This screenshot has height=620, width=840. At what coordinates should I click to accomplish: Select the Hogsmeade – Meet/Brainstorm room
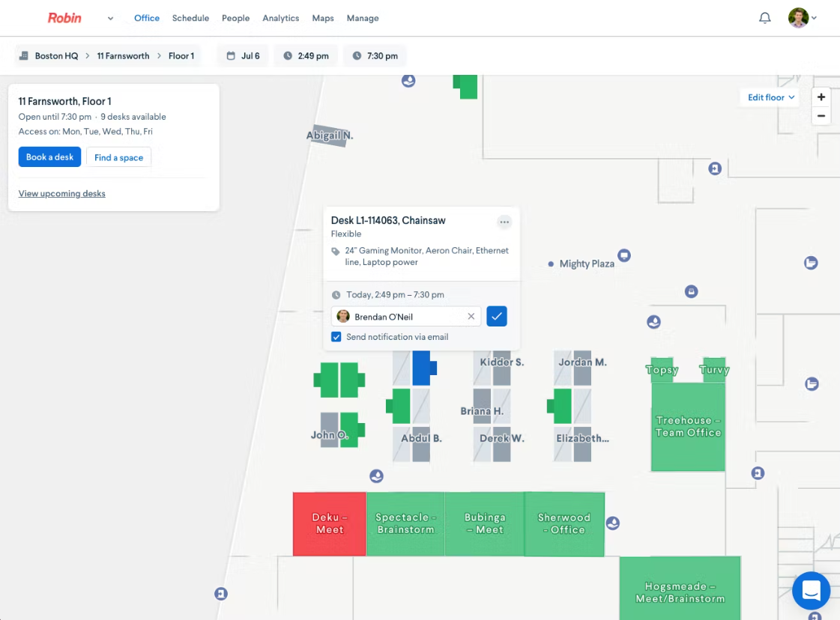click(680, 589)
